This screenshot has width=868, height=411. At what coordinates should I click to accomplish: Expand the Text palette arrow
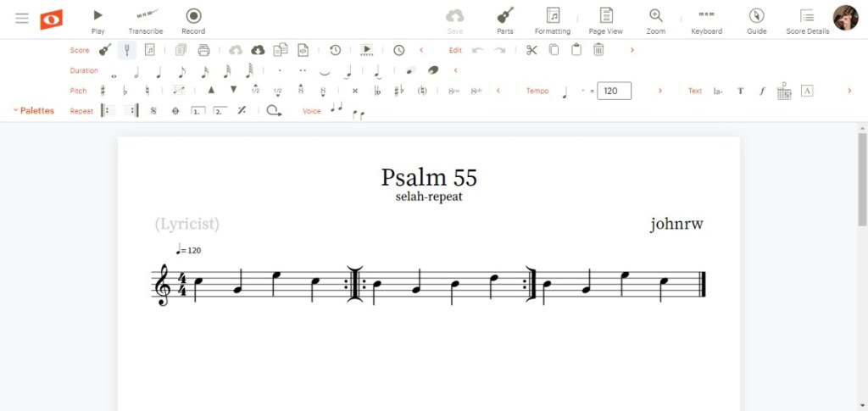pos(849,91)
